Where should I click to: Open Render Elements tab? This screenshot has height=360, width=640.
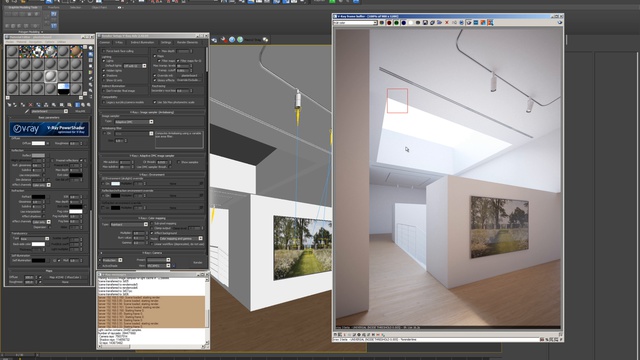187,42
